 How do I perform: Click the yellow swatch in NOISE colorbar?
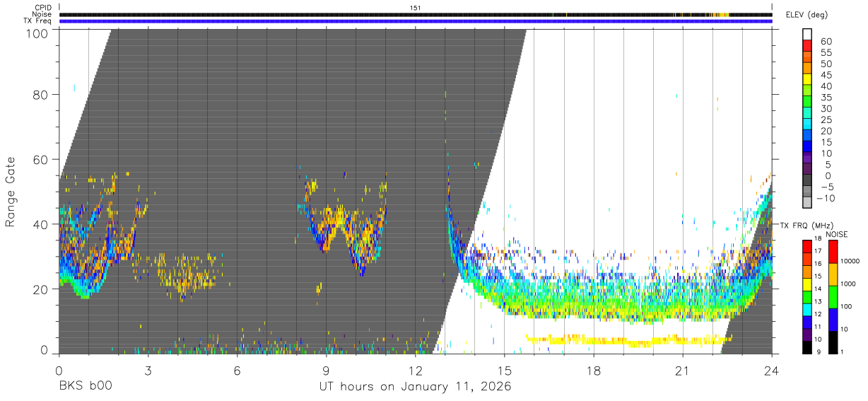pos(833,274)
